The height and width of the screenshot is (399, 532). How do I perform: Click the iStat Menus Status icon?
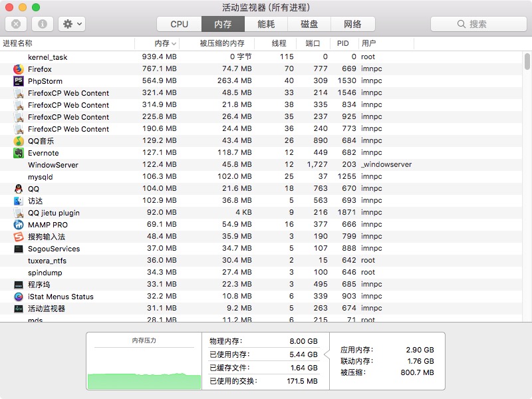pos(19,297)
